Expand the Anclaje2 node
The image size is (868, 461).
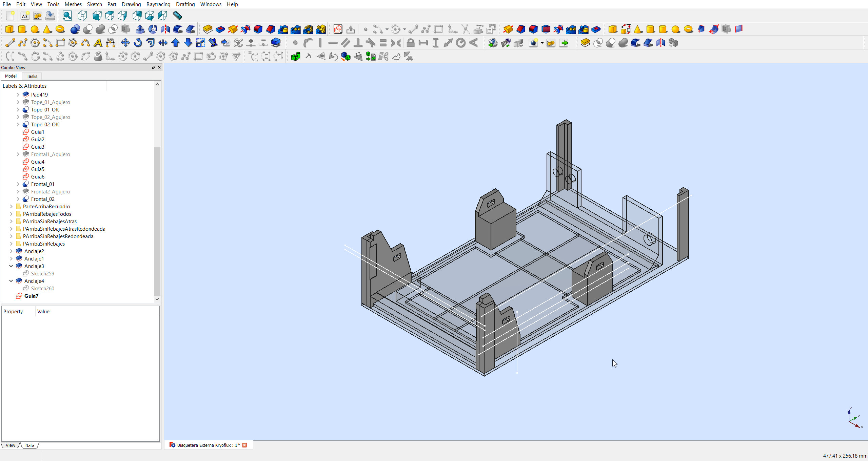click(x=11, y=251)
